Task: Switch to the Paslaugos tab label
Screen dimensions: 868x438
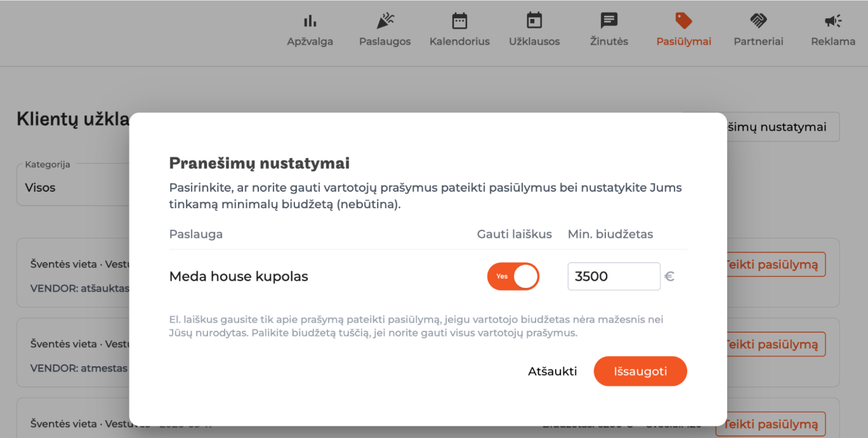Action: [x=385, y=41]
